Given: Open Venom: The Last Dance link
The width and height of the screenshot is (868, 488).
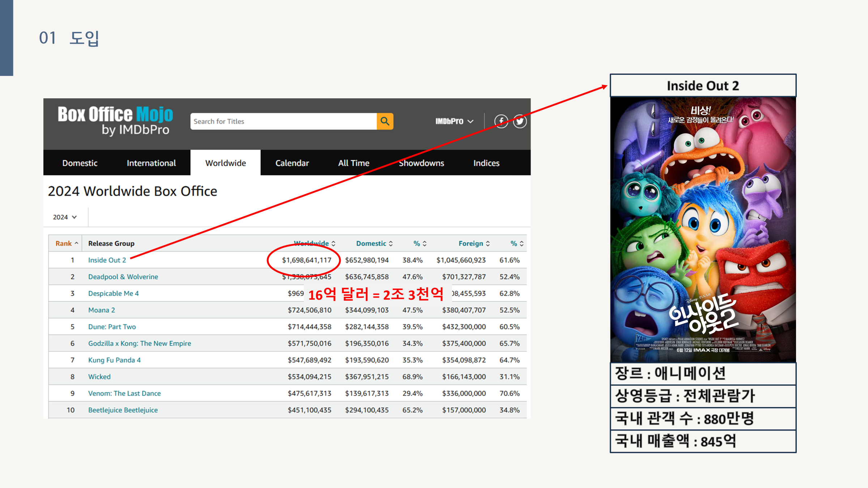Looking at the screenshot, I should (x=124, y=393).
